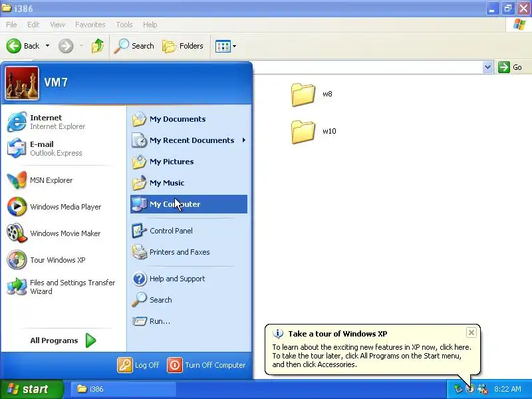Image resolution: width=532 pixels, height=399 pixels.
Task: Open the Edit menu
Action: coord(33,25)
